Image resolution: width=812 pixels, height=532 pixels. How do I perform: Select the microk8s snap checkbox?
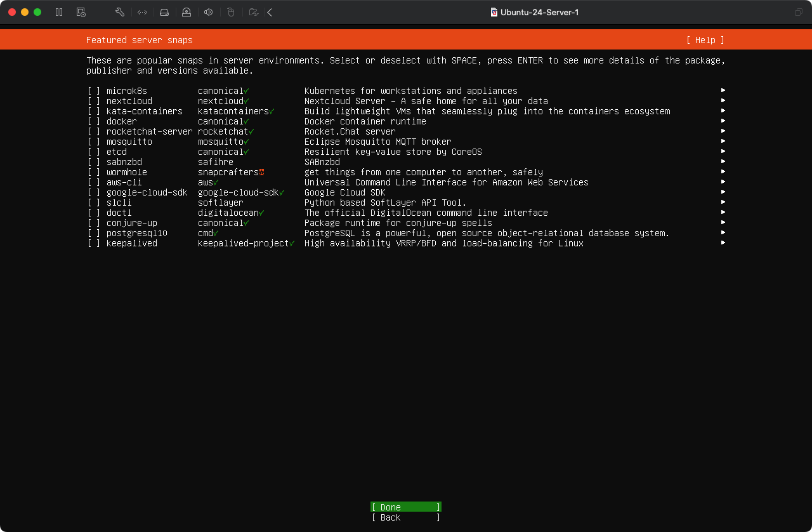click(94, 91)
